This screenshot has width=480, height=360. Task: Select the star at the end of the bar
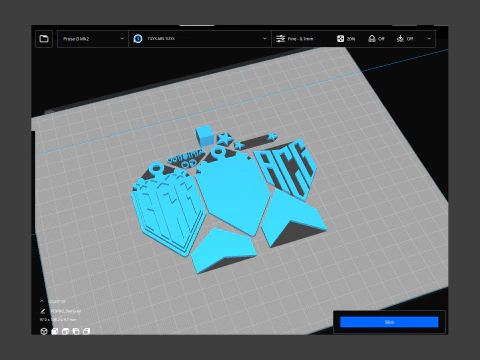(x=272, y=136)
